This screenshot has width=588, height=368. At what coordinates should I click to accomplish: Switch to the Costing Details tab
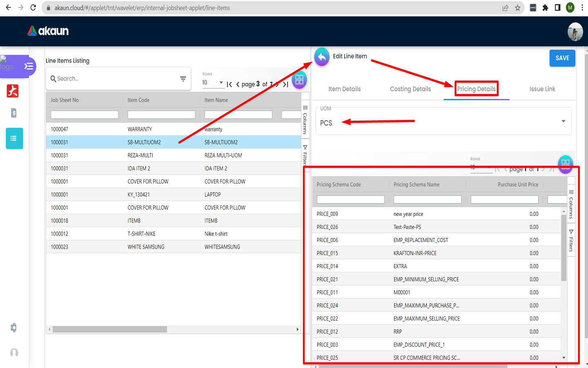(x=410, y=89)
